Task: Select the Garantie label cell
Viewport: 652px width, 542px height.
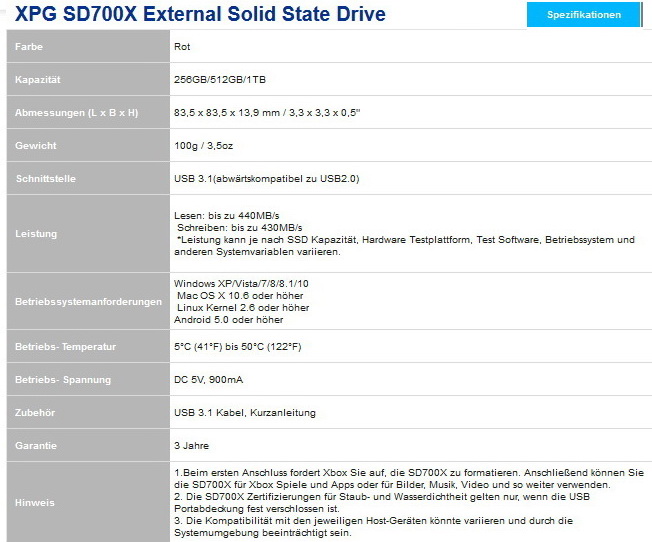Action: pyautogui.click(x=88, y=445)
